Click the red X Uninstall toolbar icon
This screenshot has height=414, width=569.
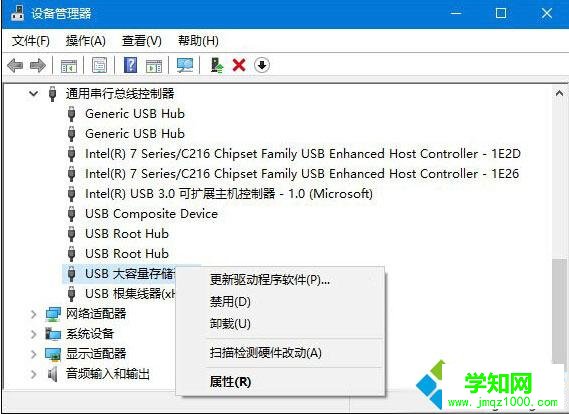pos(239,65)
